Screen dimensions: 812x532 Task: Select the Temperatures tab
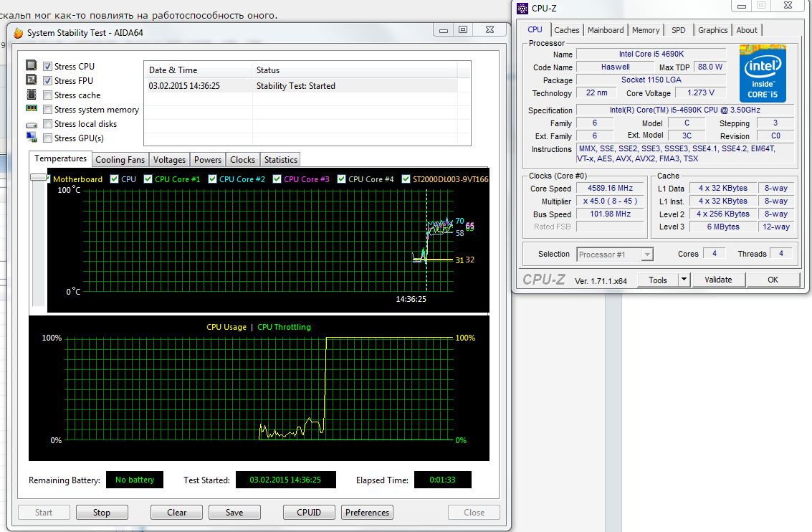pos(61,159)
